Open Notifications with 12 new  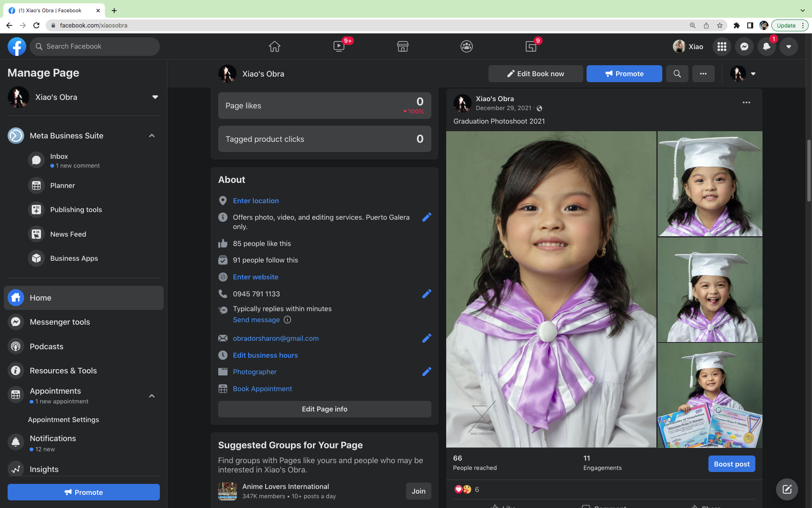pyautogui.click(x=84, y=443)
